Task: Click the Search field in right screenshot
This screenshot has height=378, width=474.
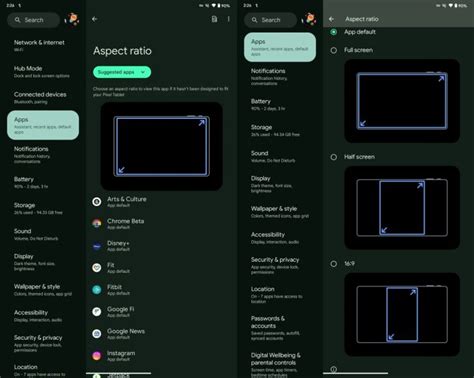Action: [x=270, y=20]
